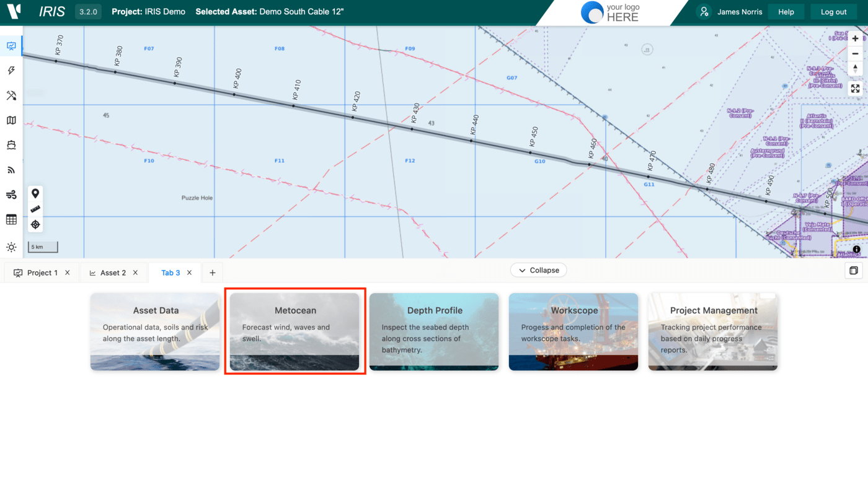Click the James Norris username
This screenshot has height=498, width=868.
740,12
